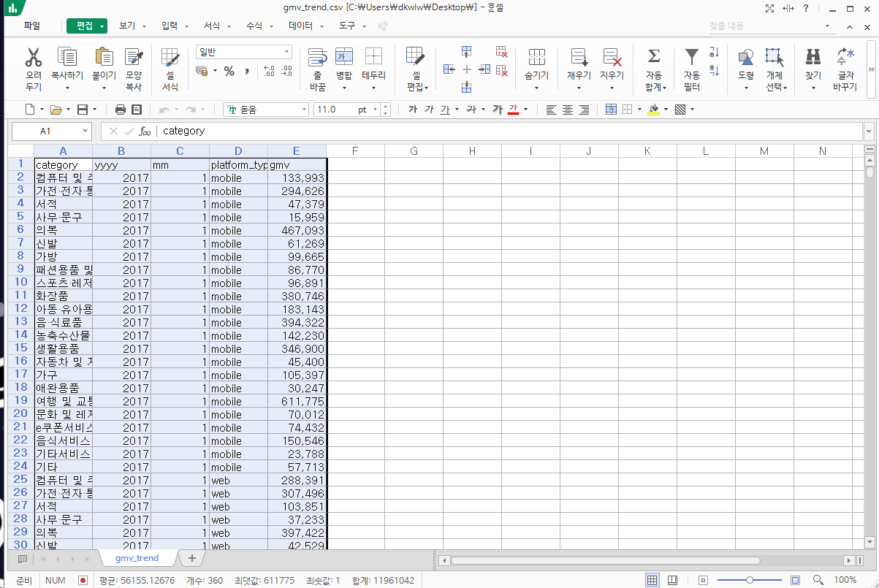Image resolution: width=879 pixels, height=588 pixels.
Task: Open the 데이터 (Data) menu
Action: coord(301,26)
